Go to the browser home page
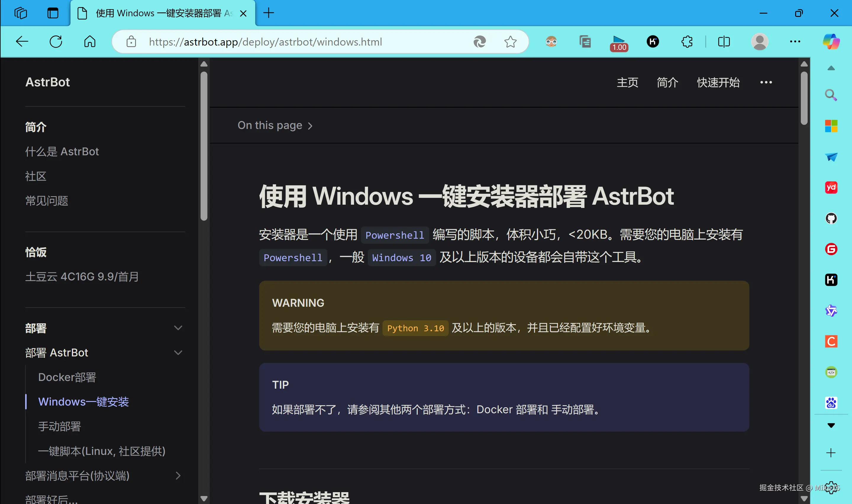Viewport: 852px width, 504px height. (90, 42)
